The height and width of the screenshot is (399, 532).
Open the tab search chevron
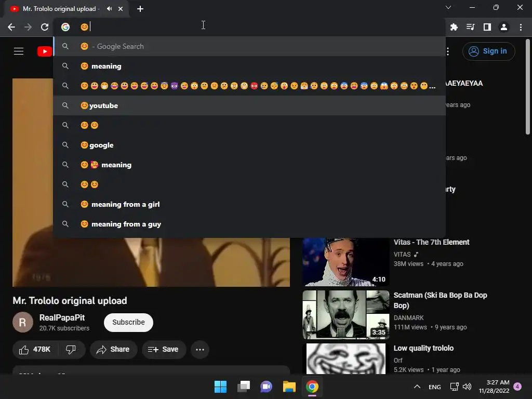coord(448,7)
